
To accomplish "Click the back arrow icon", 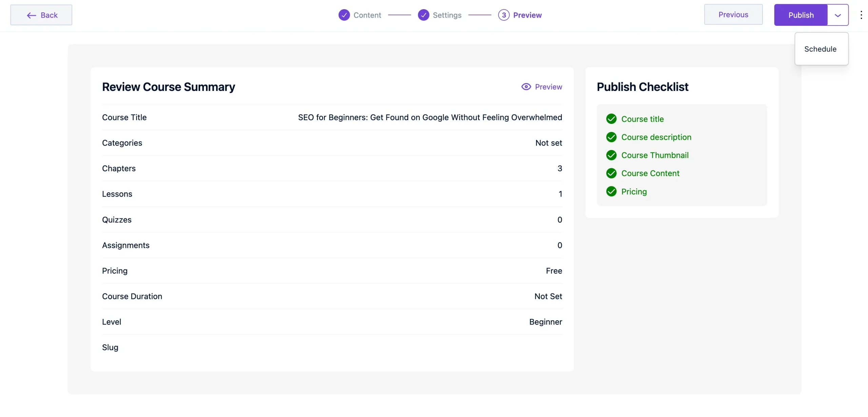I will (x=32, y=15).
